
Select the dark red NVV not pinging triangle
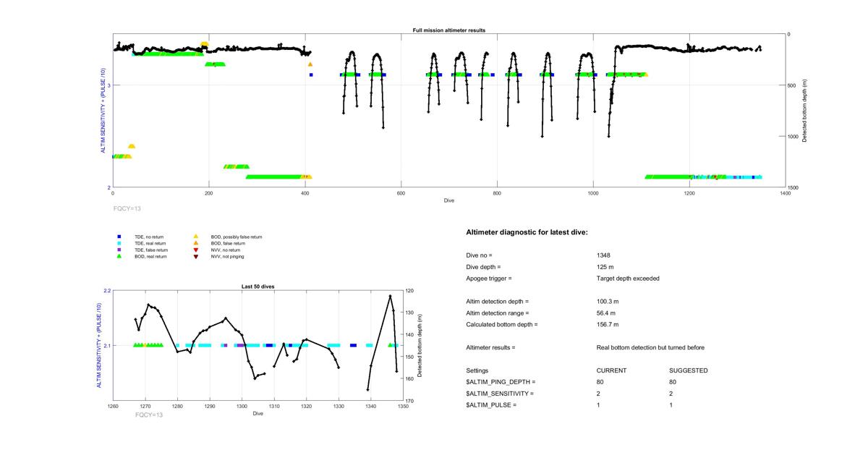(x=196, y=257)
